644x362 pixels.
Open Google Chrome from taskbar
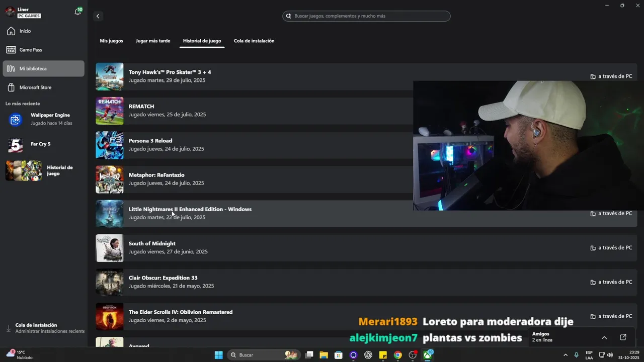click(x=398, y=355)
